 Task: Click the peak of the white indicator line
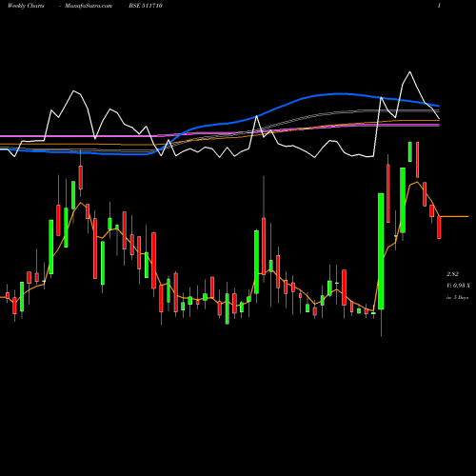click(x=409, y=72)
